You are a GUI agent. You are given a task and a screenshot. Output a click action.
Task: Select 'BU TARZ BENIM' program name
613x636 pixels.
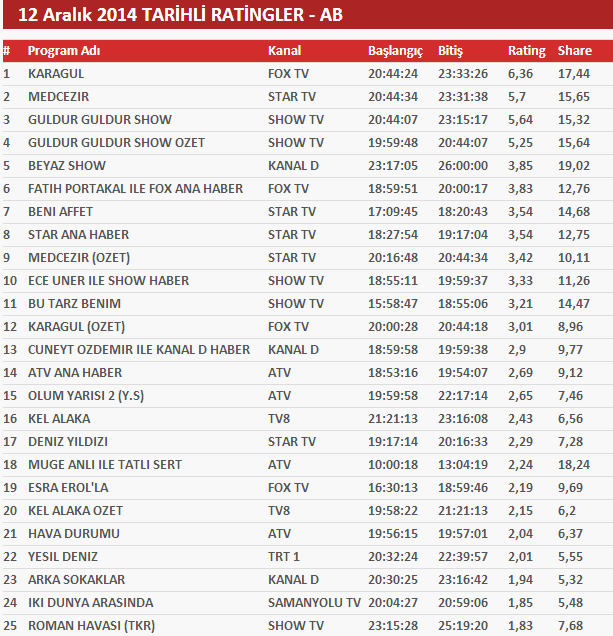74,304
